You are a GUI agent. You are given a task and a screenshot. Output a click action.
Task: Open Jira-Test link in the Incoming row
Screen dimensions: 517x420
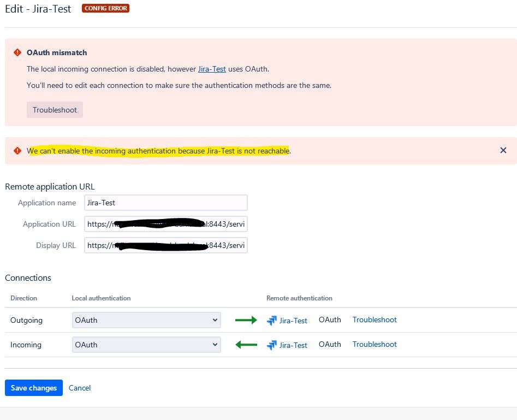(293, 345)
